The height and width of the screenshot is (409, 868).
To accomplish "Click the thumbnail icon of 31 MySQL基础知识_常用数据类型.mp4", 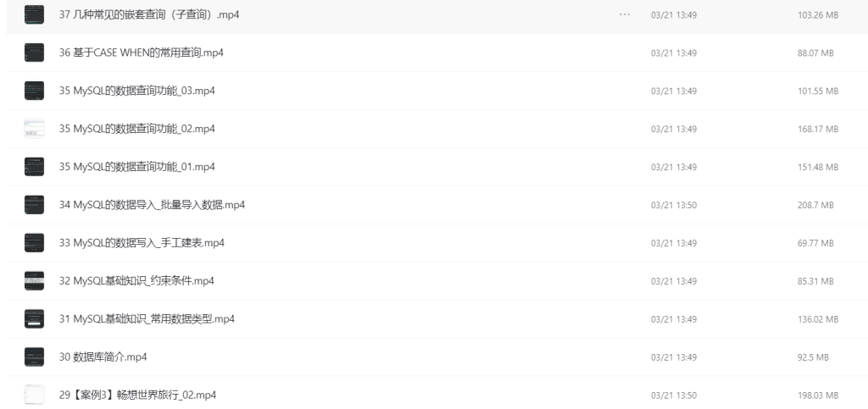I will (34, 319).
